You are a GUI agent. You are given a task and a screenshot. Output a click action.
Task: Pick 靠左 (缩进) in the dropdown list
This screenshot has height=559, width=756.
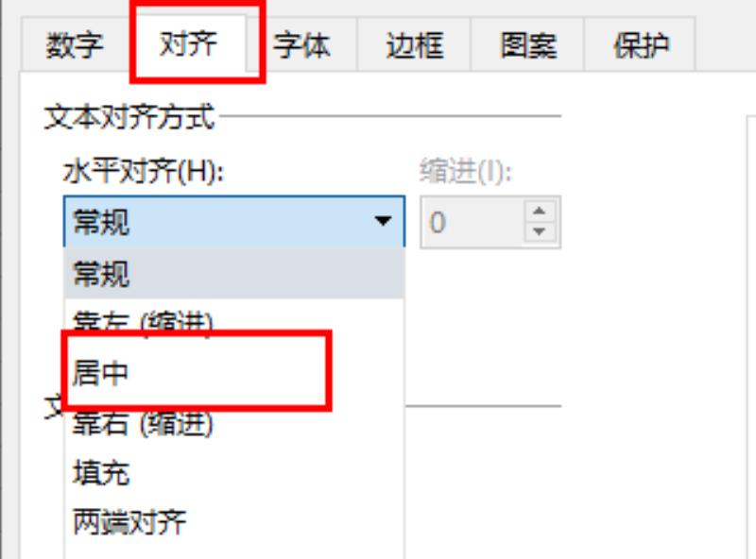tap(234, 318)
